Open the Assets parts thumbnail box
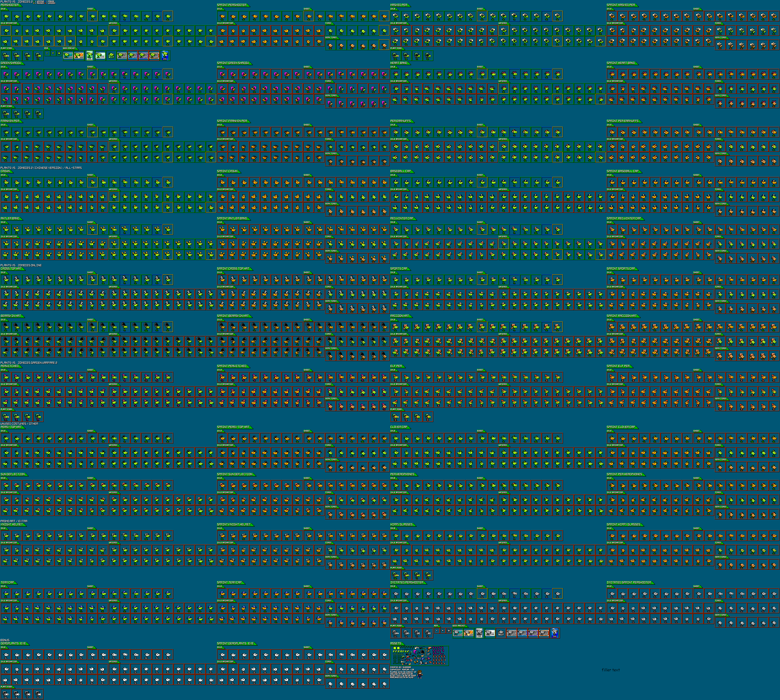This screenshot has width=780, height=700. pos(420,655)
